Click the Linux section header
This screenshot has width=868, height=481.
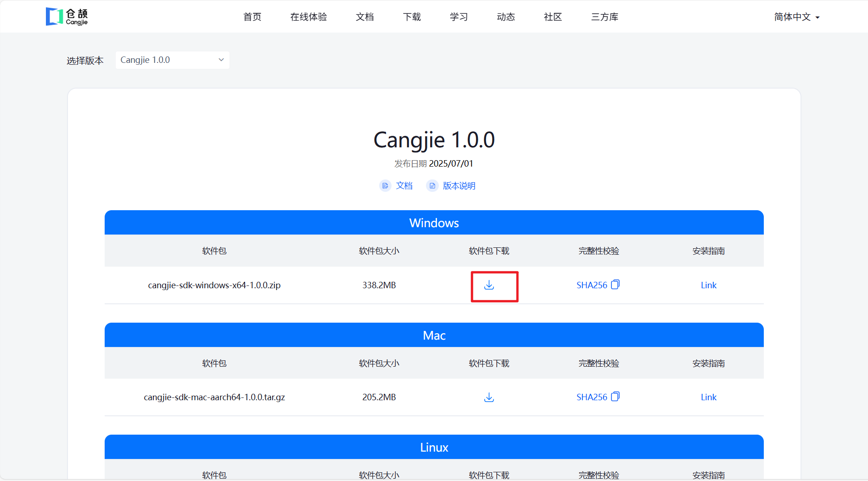pyautogui.click(x=434, y=447)
